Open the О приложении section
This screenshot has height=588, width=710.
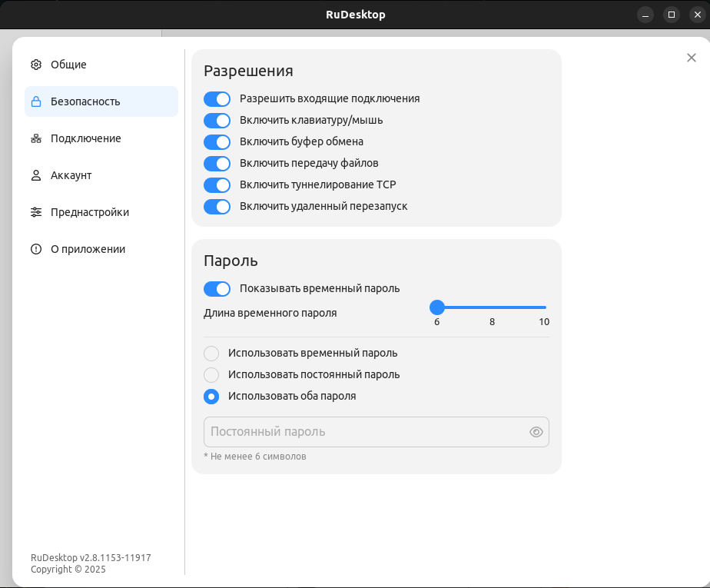point(101,249)
